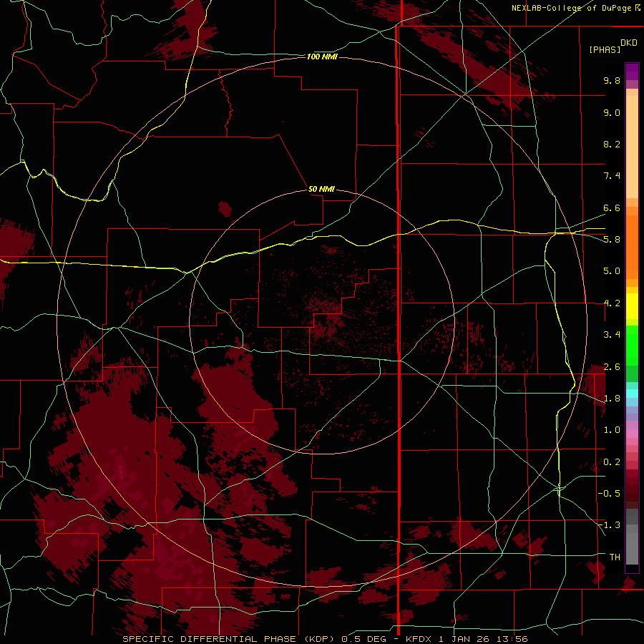Click the 9.0 legend value
Screen dimensions: 644x644
[612, 112]
